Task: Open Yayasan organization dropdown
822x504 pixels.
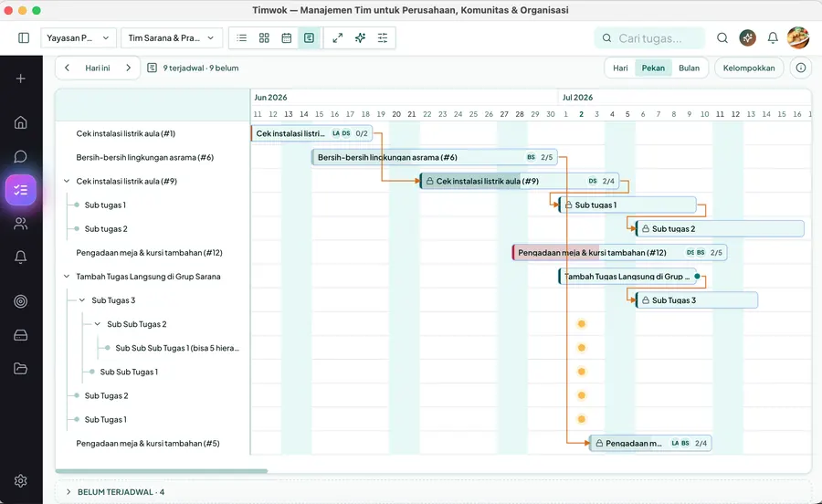Action: point(79,37)
